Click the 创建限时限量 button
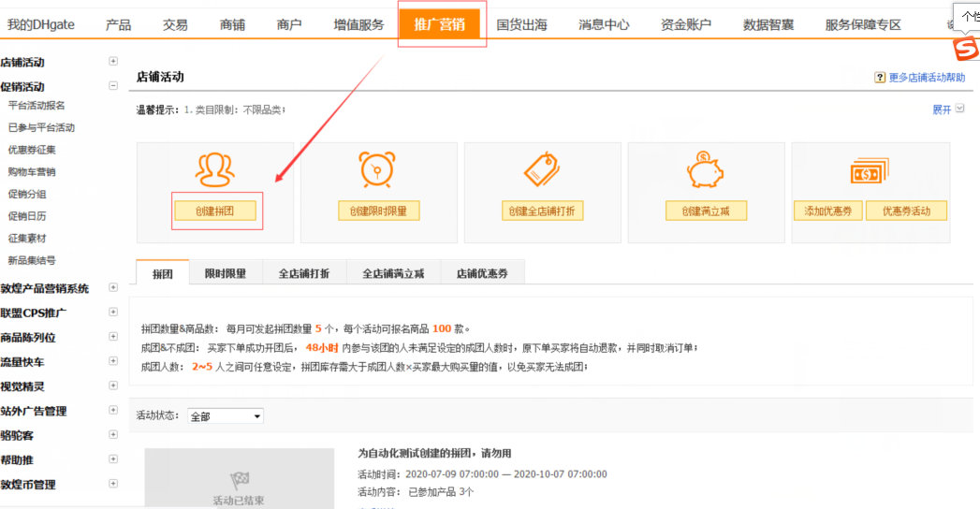The width and height of the screenshot is (980, 509). tap(379, 211)
